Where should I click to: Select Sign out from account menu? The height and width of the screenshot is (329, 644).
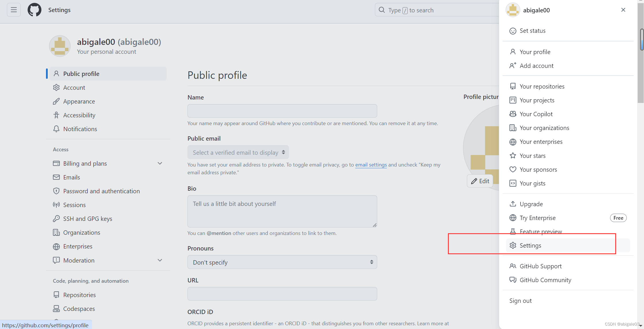[520, 300]
